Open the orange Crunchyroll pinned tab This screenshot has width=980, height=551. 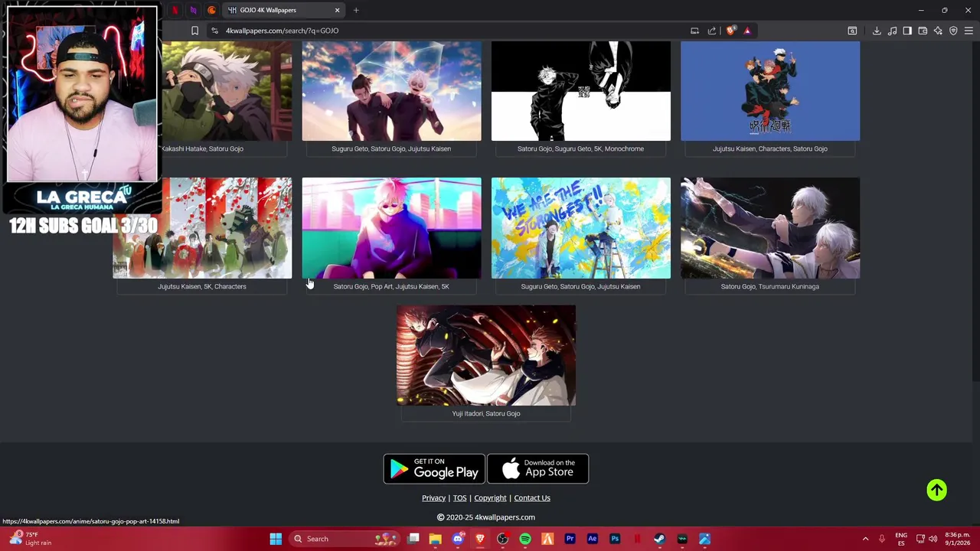(211, 10)
